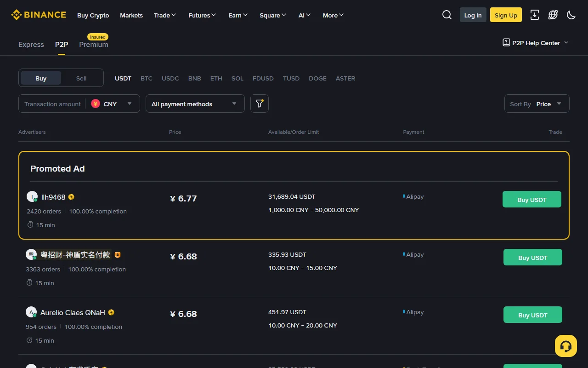Switch to the Premium tab
588x368 pixels.
click(94, 44)
